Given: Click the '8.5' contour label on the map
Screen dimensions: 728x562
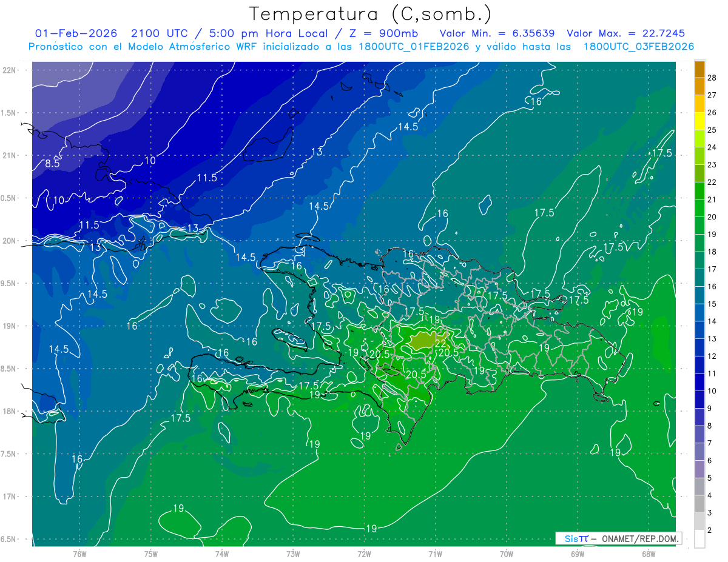Looking at the screenshot, I should tap(52, 164).
